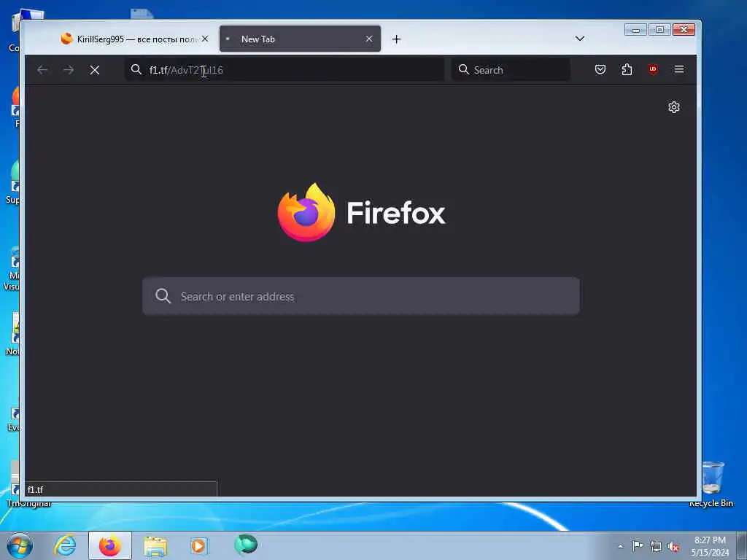Go back using the back arrow
The width and height of the screenshot is (747, 560).
(x=42, y=70)
